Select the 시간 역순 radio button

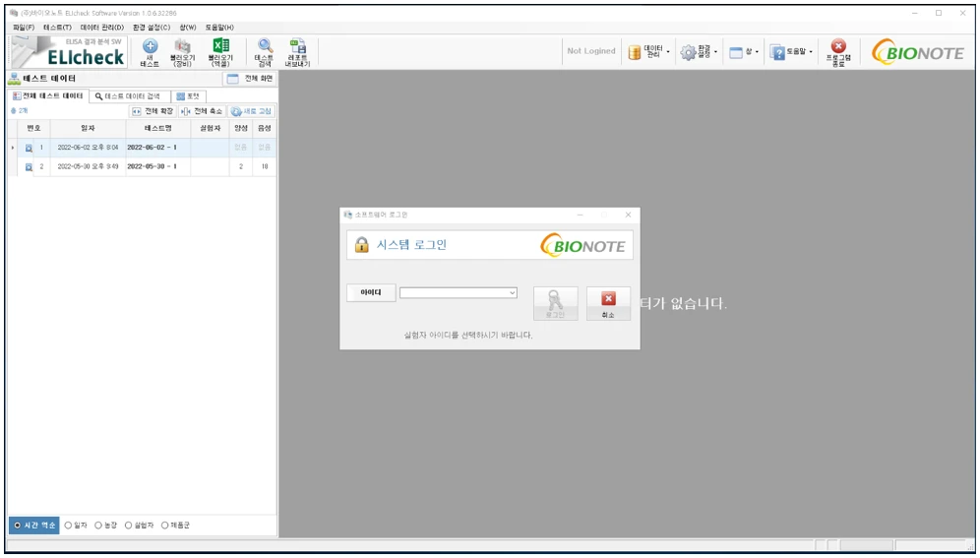[34, 526]
